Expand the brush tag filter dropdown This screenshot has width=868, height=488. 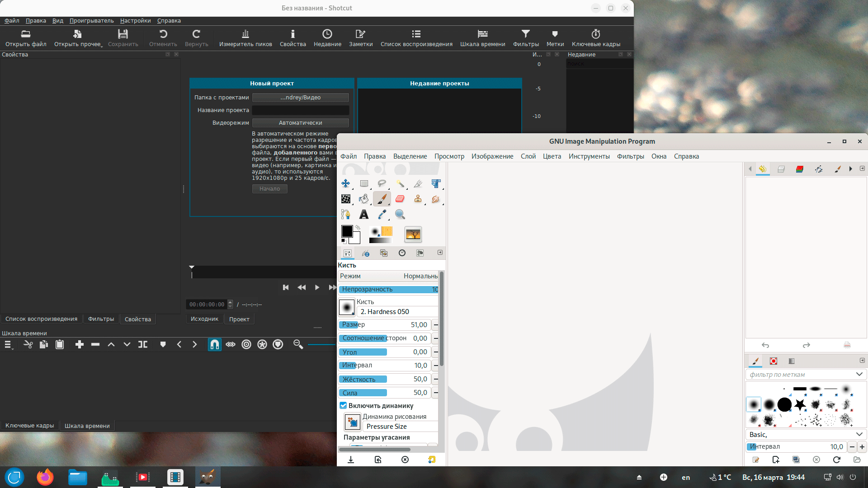(x=859, y=375)
